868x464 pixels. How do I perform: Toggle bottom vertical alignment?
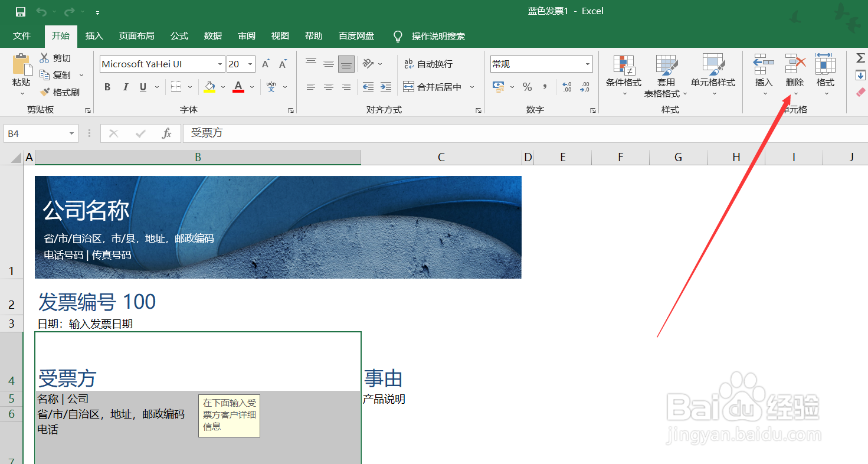pos(346,64)
